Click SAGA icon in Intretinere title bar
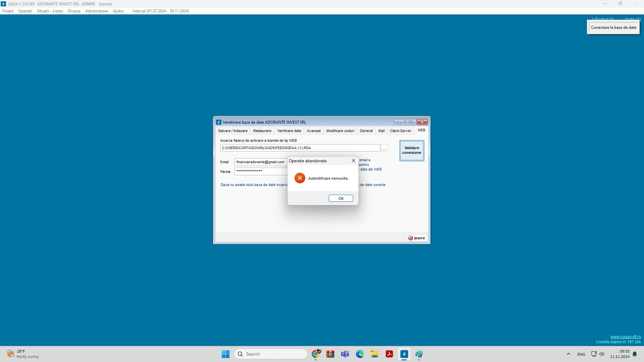644x362 pixels. coord(219,122)
